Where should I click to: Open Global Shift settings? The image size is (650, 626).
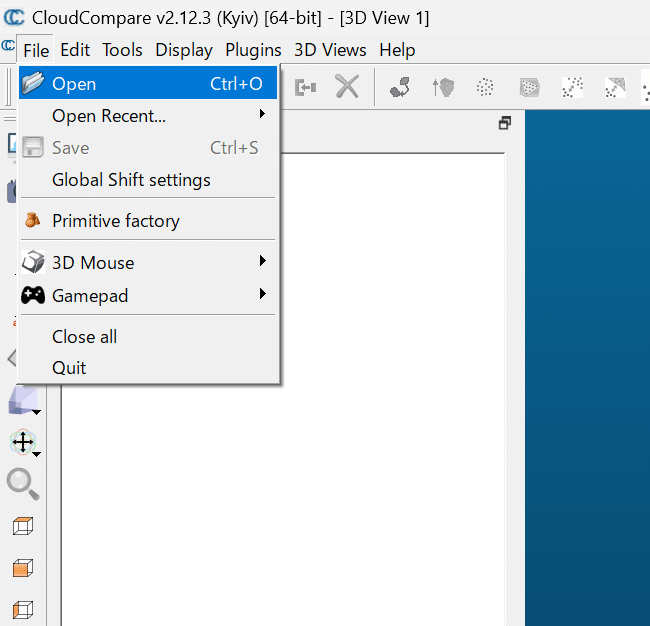148,180
